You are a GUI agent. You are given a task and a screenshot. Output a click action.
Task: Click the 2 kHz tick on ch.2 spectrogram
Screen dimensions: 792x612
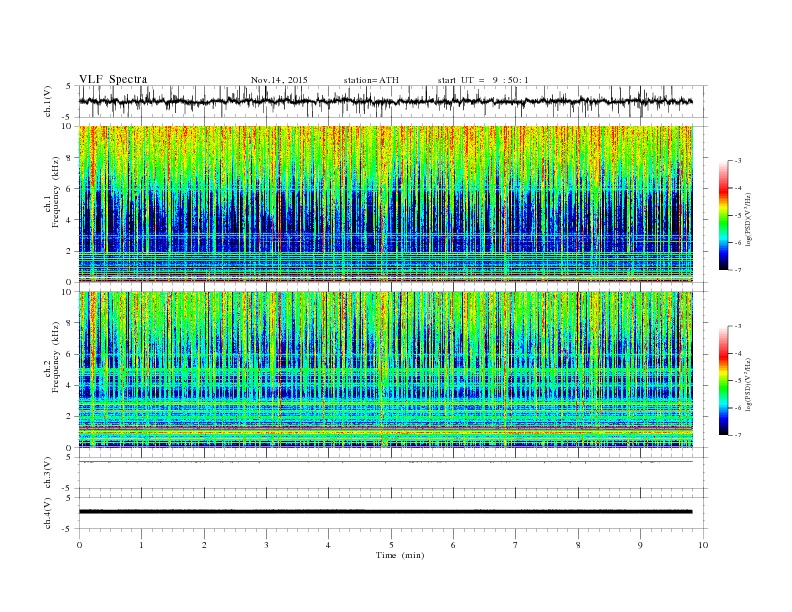click(x=70, y=417)
